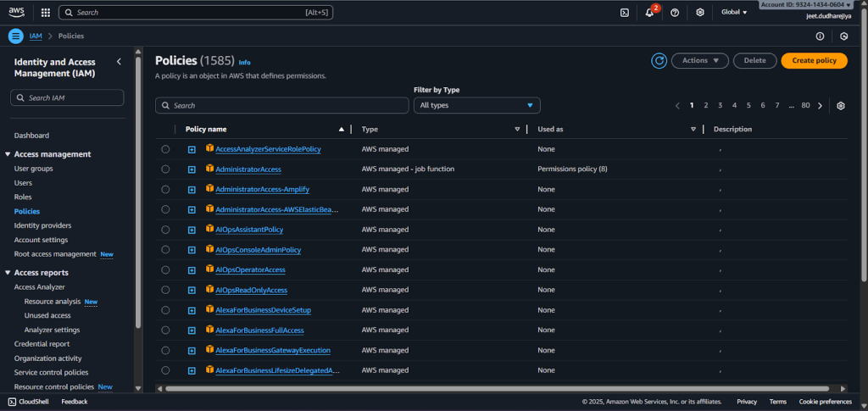This screenshot has width=868, height=411.
Task: Select the AIOpsOperatorAccess radio button
Action: coord(165,270)
